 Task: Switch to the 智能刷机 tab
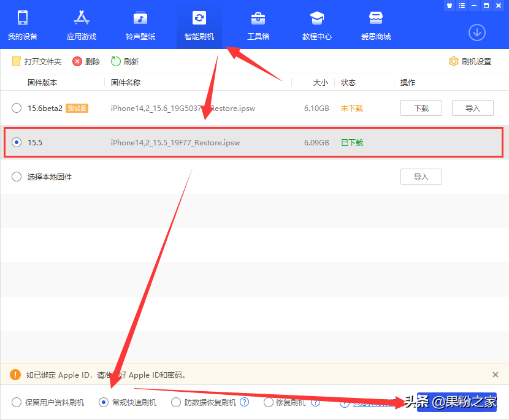pos(199,25)
